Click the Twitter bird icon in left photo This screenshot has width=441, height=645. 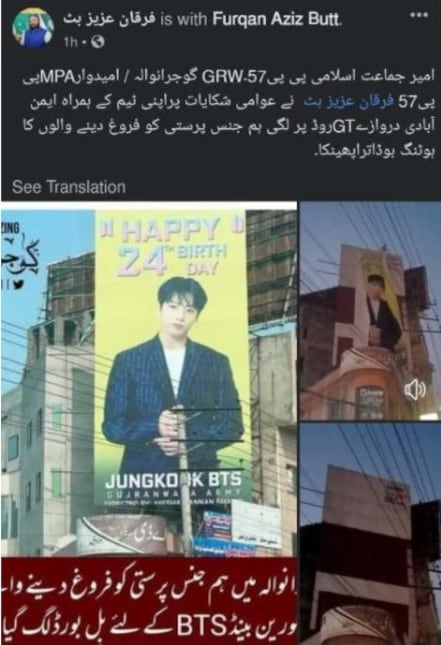(x=20, y=284)
